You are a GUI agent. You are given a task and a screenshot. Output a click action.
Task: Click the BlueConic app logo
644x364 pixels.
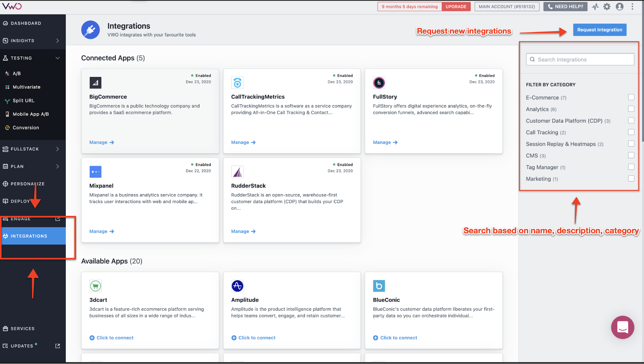click(379, 286)
